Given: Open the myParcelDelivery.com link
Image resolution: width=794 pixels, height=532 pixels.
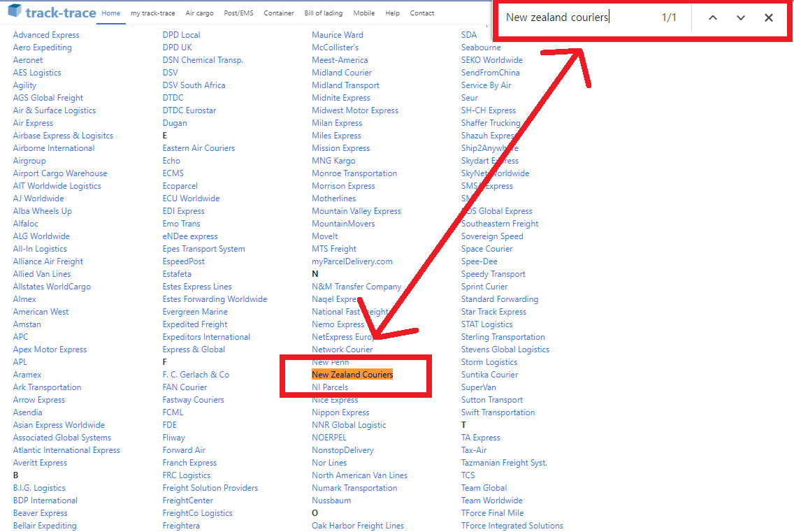Looking at the screenshot, I should (x=352, y=262).
